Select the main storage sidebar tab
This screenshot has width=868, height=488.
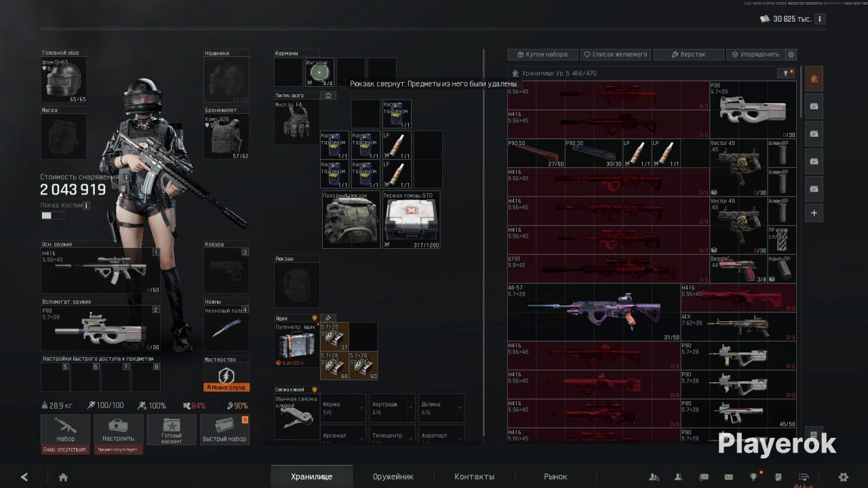coord(814,79)
